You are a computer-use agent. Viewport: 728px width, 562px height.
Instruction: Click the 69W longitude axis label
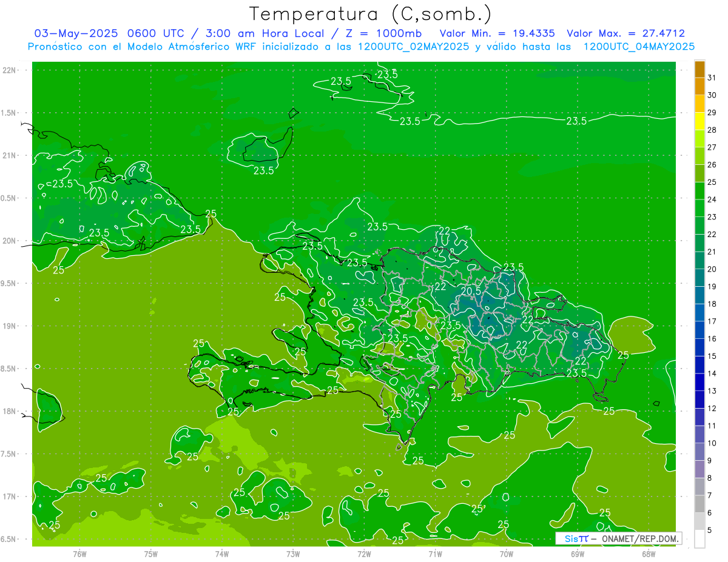(577, 554)
